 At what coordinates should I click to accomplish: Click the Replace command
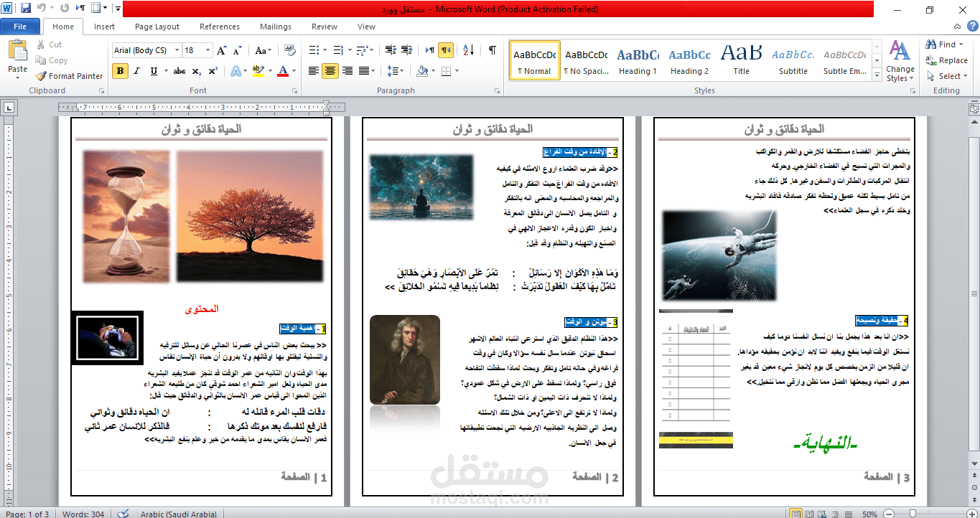tap(947, 60)
